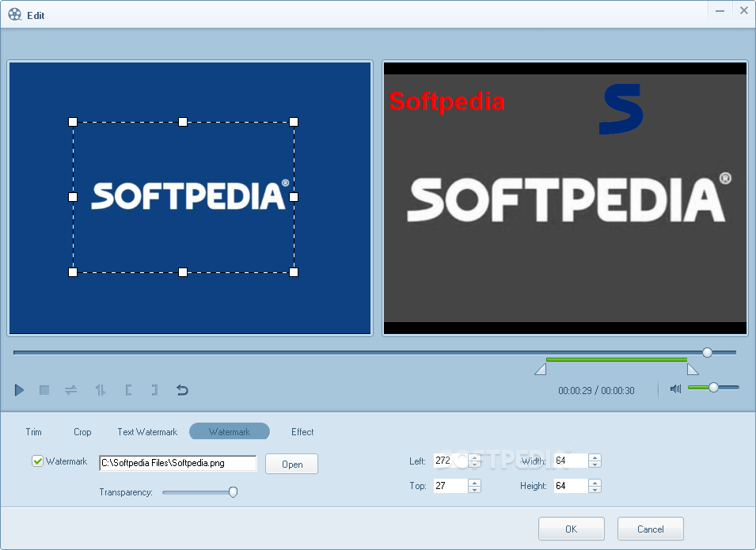Select the Watermark tab

click(230, 431)
